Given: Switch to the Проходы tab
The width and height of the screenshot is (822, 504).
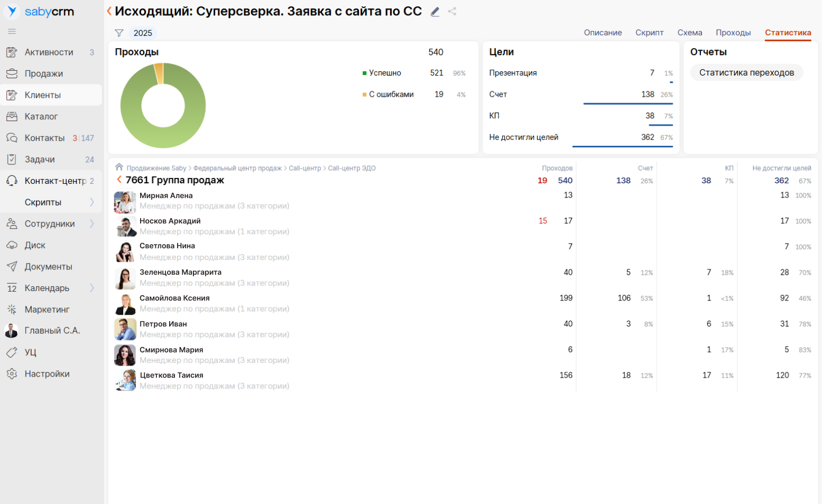Looking at the screenshot, I should [x=733, y=33].
